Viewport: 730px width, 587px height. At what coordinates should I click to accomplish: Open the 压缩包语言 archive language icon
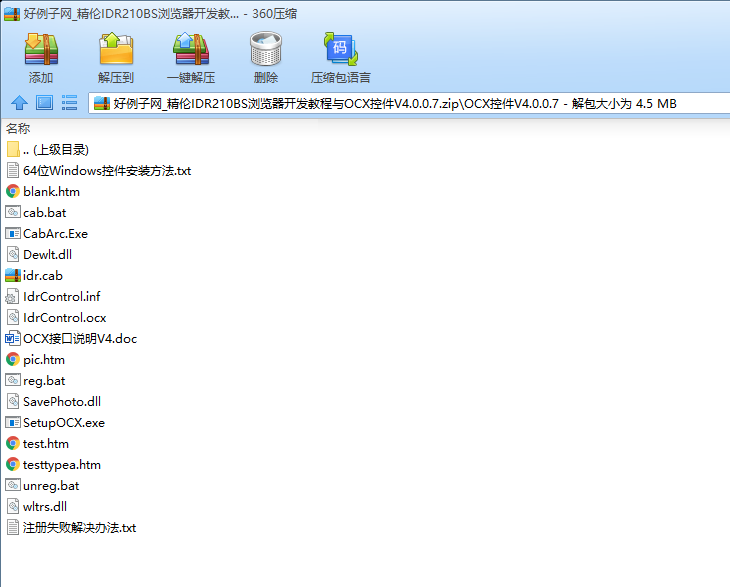click(x=341, y=49)
